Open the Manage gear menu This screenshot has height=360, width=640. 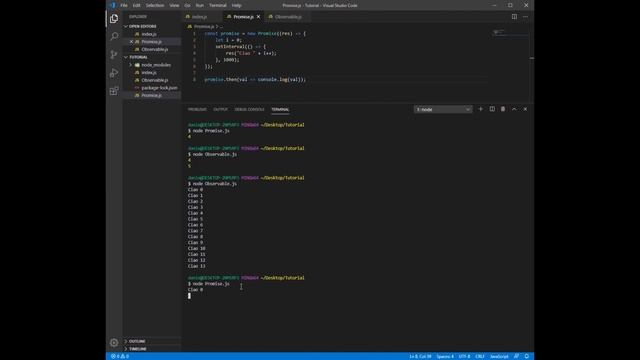pyautogui.click(x=114, y=342)
